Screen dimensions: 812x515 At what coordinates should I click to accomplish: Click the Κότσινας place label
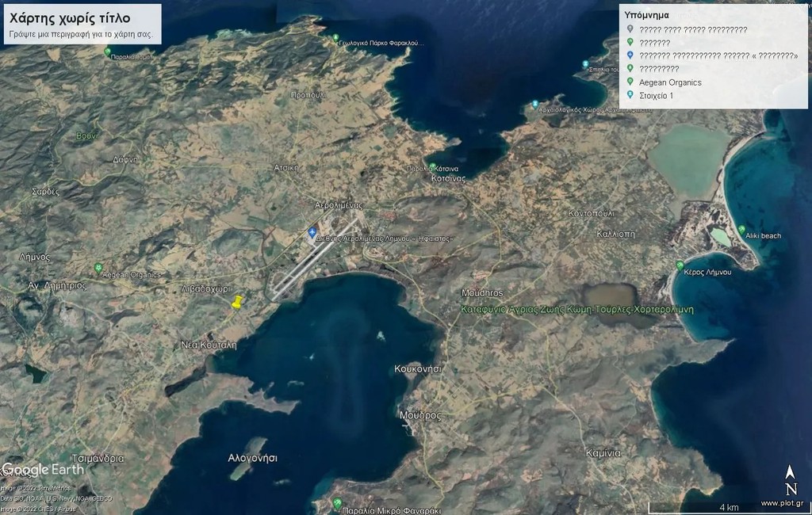click(x=449, y=178)
